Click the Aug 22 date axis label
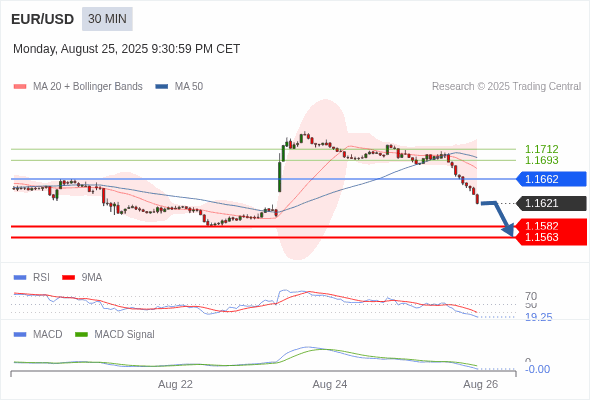590x400 pixels. pos(175,385)
